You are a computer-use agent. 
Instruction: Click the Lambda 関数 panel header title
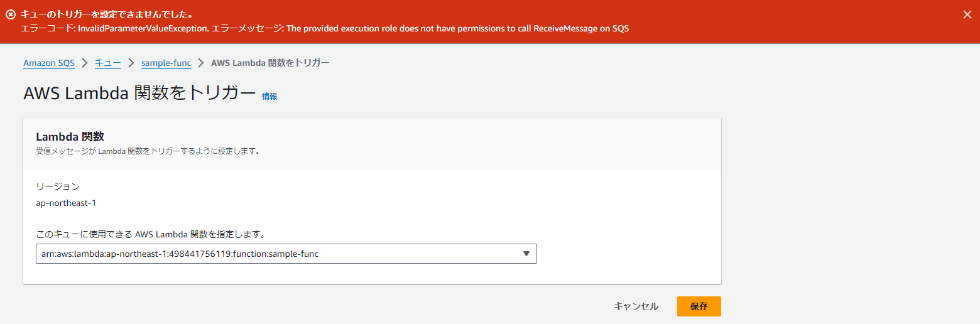pos(70,136)
